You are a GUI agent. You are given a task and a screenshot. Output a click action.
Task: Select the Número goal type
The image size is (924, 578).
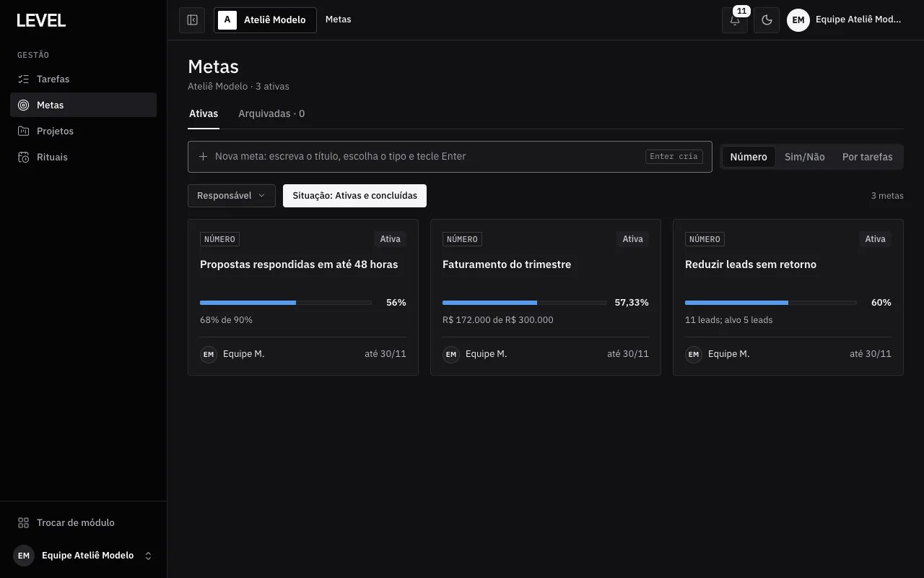(x=749, y=157)
